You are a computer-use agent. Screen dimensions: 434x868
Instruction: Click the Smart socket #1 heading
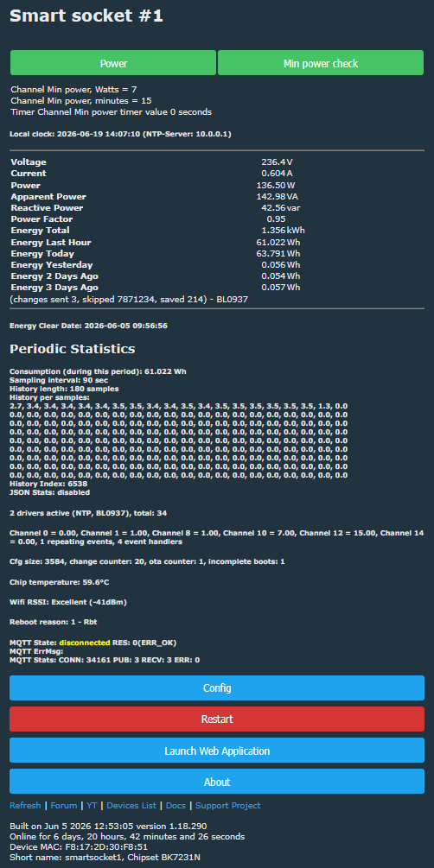tap(86, 16)
